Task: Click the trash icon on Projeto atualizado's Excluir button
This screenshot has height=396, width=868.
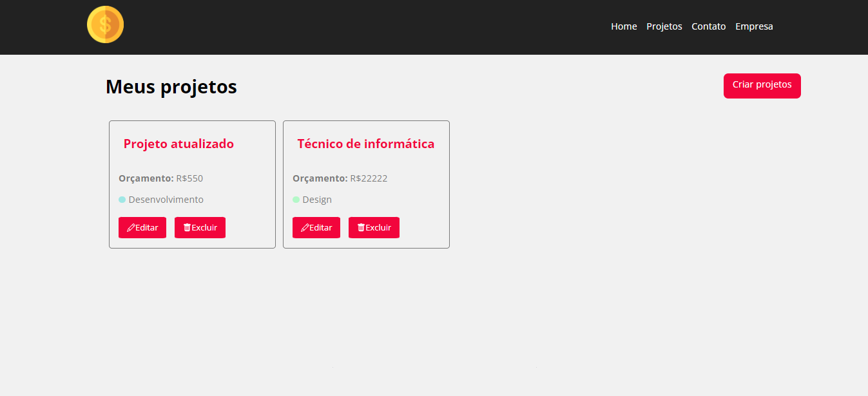Action: tap(186, 227)
